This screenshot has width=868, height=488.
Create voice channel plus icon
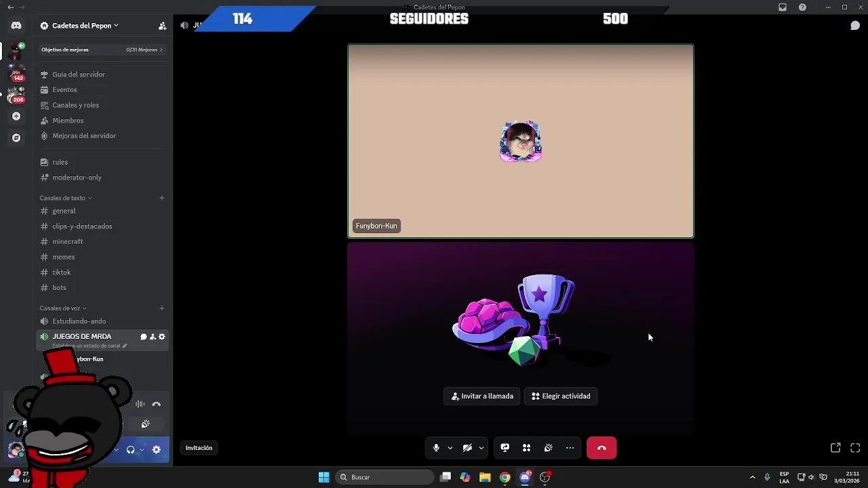click(x=161, y=308)
